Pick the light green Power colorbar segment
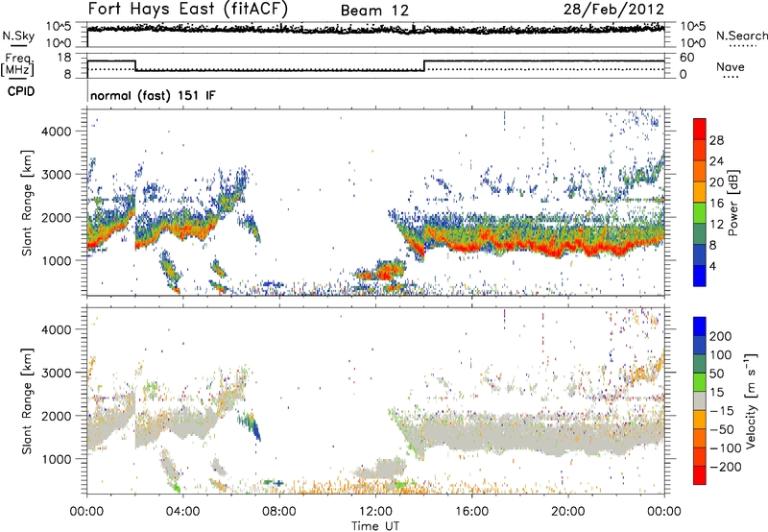Screen dimensions: 768x532 pos(700,212)
